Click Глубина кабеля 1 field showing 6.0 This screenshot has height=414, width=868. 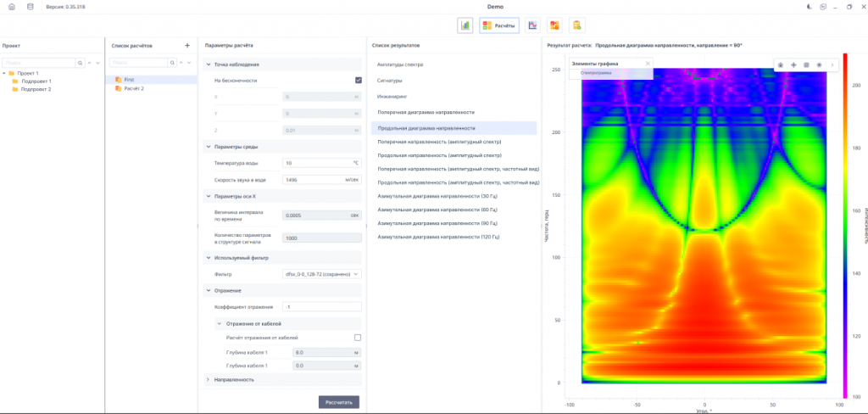tap(326, 352)
